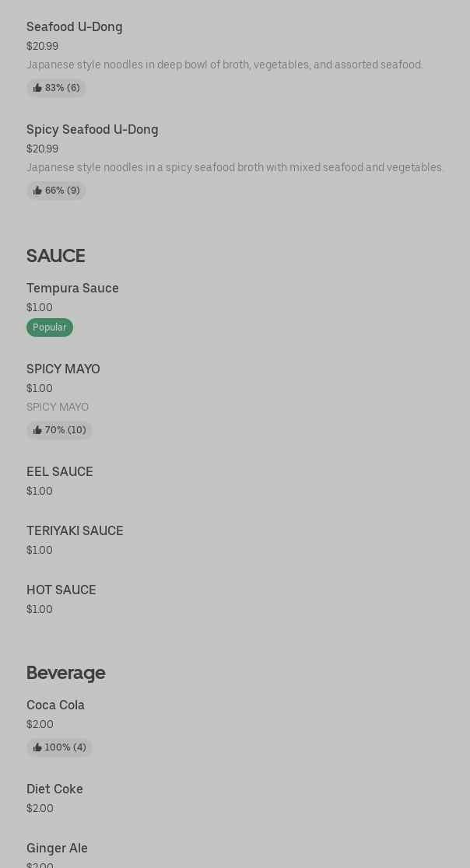Select EEL SAUCE menu item

pos(60,472)
